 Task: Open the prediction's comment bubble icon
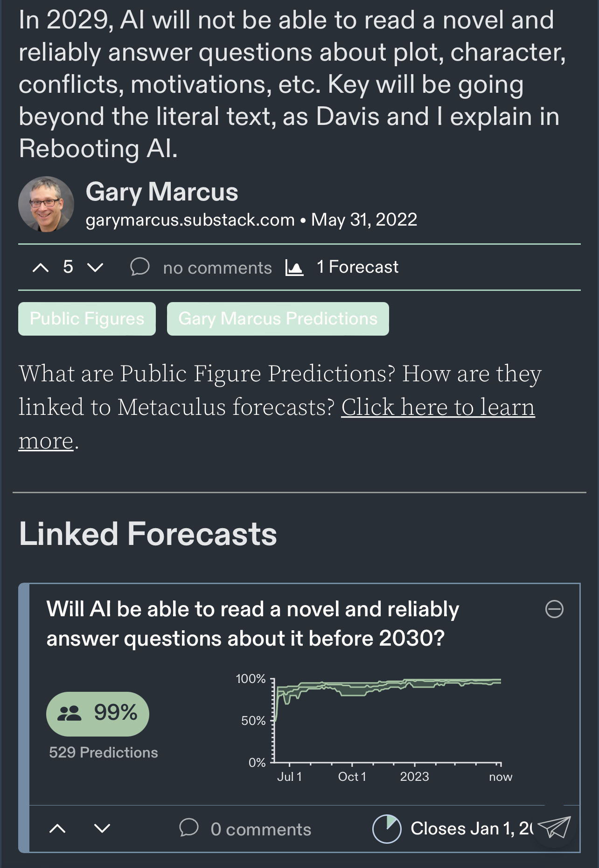[139, 267]
